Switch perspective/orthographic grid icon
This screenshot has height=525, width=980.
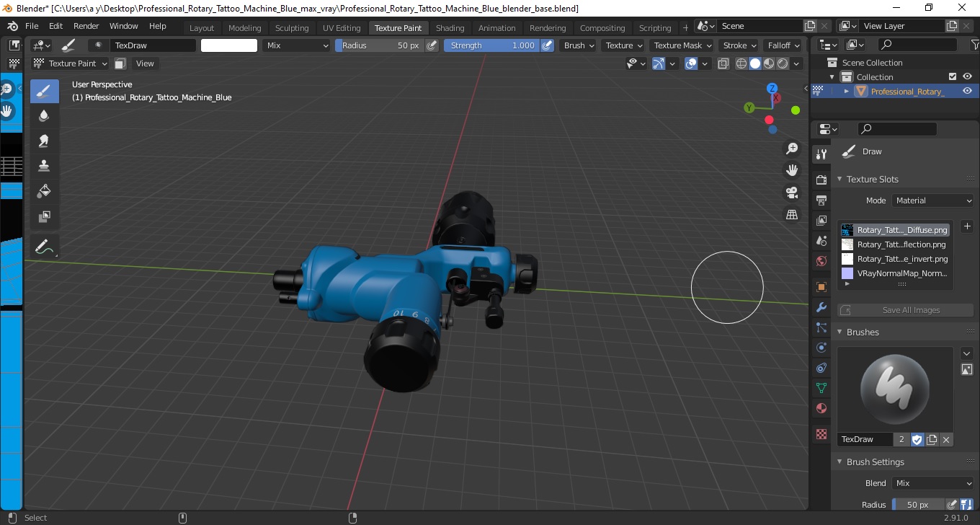tap(792, 214)
